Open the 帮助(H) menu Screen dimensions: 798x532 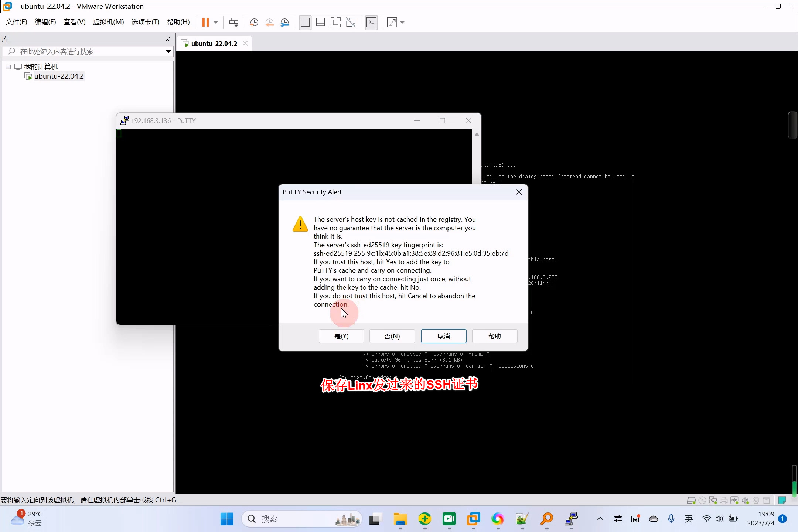tap(178, 22)
